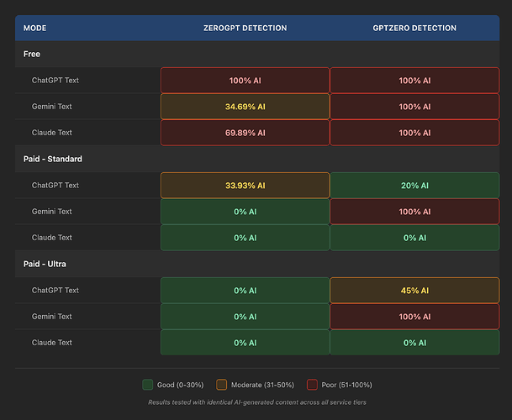Click the Good (0-30%) legend label
Screen dimensions: 512x420
(x=180, y=385)
